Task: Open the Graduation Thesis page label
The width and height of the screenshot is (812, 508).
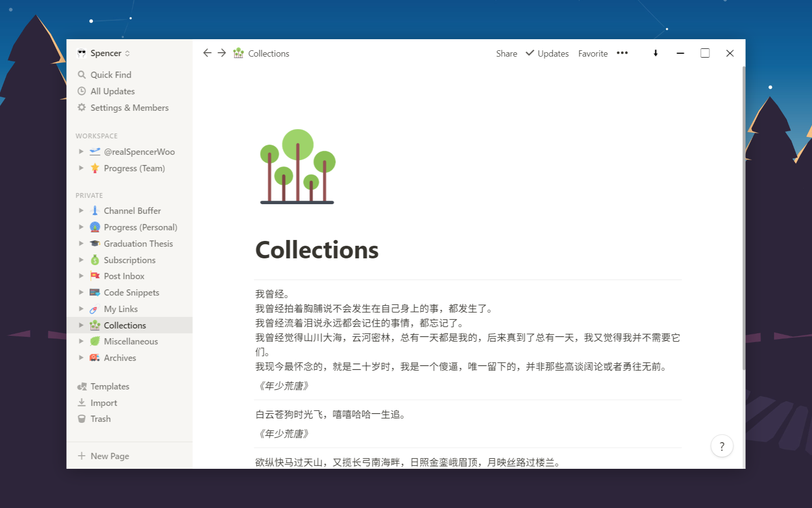Action: [138, 243]
